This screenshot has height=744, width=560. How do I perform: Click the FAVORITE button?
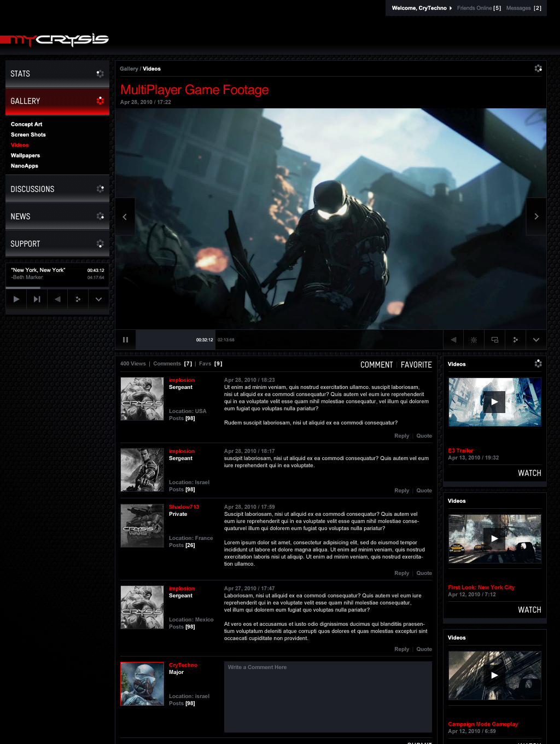pyautogui.click(x=416, y=365)
